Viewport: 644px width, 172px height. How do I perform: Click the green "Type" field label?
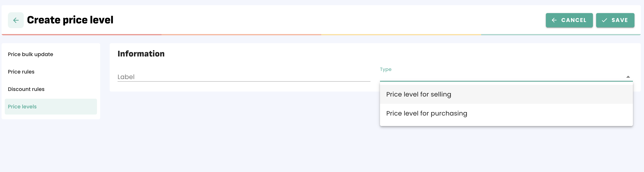coord(386,69)
